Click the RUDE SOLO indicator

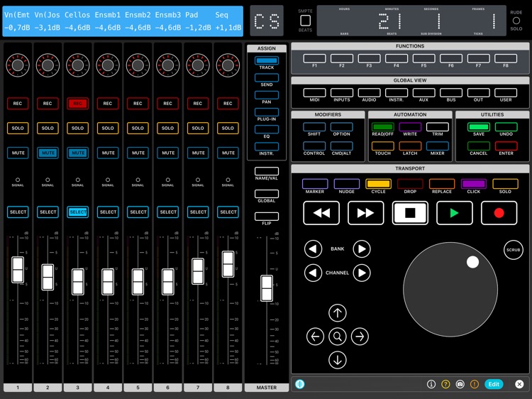[x=516, y=21]
